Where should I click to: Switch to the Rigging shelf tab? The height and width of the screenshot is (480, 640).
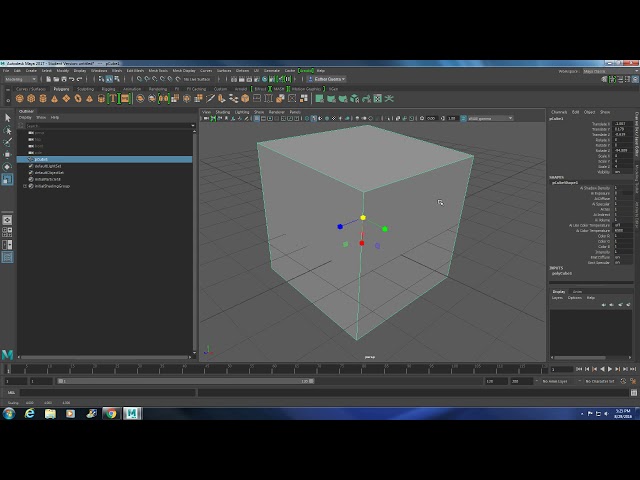click(x=109, y=89)
